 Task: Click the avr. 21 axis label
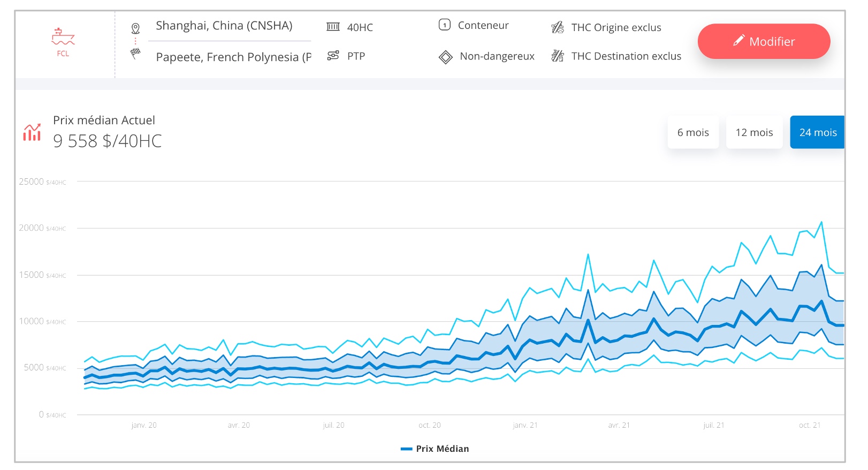pos(619,425)
